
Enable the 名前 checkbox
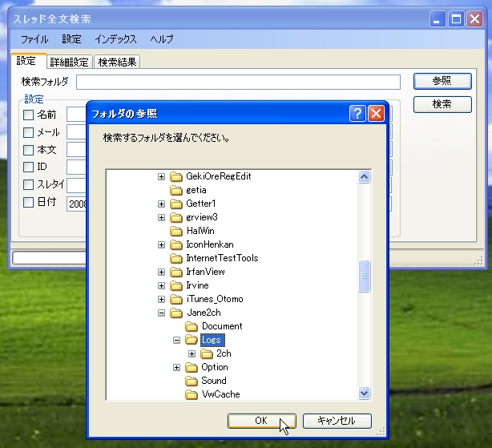(x=29, y=115)
